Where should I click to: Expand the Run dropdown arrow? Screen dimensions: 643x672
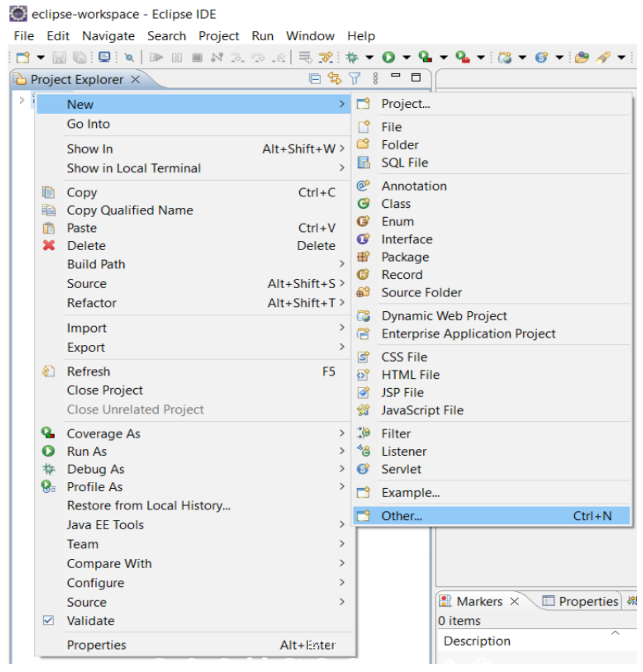coord(406,57)
